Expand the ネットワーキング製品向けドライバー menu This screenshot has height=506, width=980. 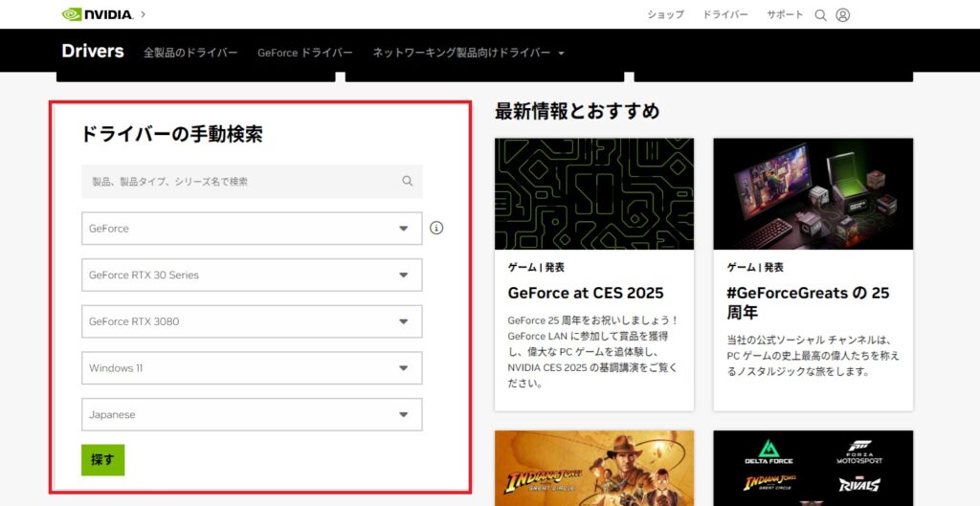pyautogui.click(x=468, y=53)
